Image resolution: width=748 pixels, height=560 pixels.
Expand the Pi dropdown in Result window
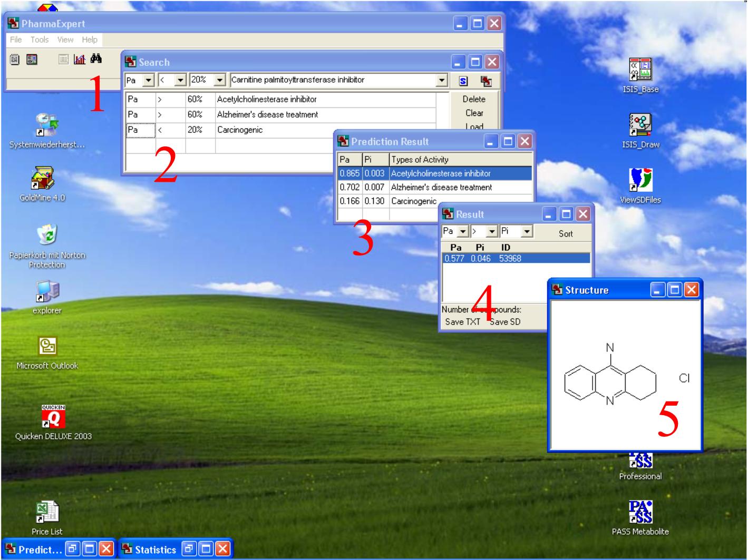pos(527,231)
